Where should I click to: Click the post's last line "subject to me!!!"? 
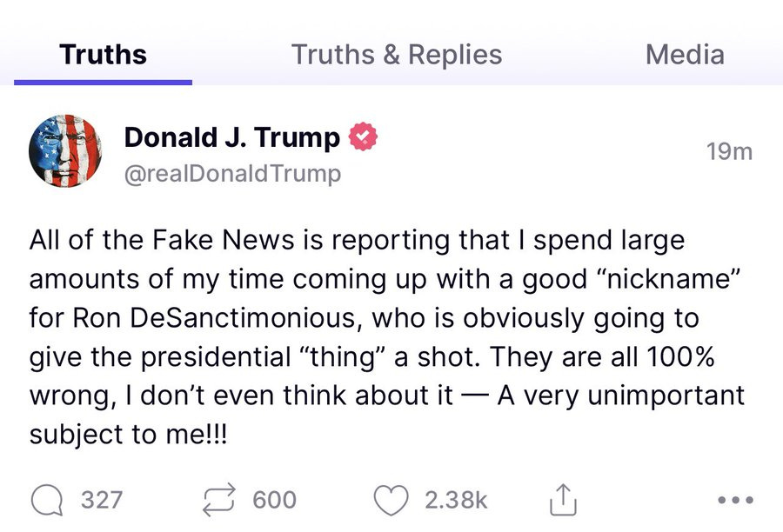128,434
